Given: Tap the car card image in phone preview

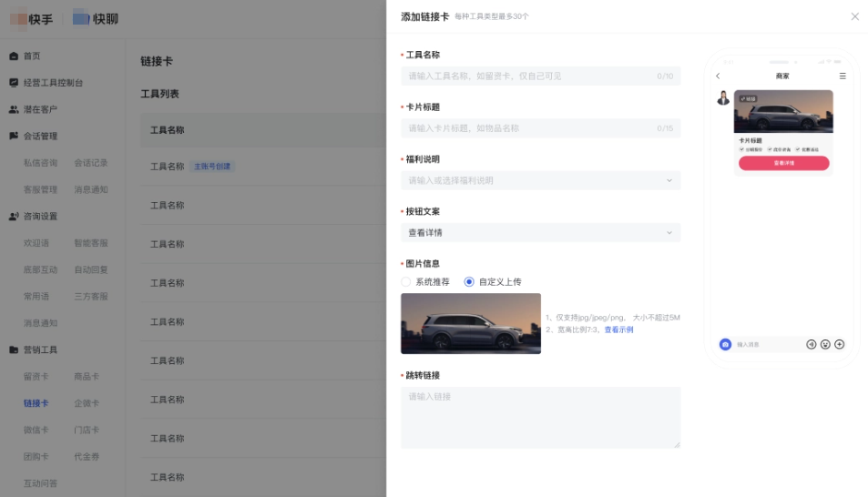Looking at the screenshot, I should pyautogui.click(x=783, y=111).
